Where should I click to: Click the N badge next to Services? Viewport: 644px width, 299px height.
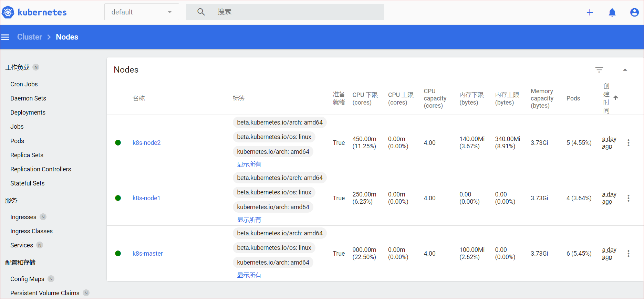click(40, 245)
